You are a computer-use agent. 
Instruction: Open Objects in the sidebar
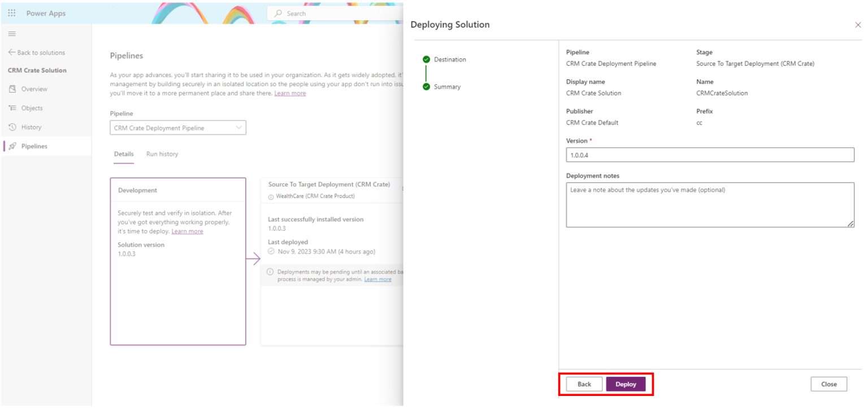(x=32, y=108)
